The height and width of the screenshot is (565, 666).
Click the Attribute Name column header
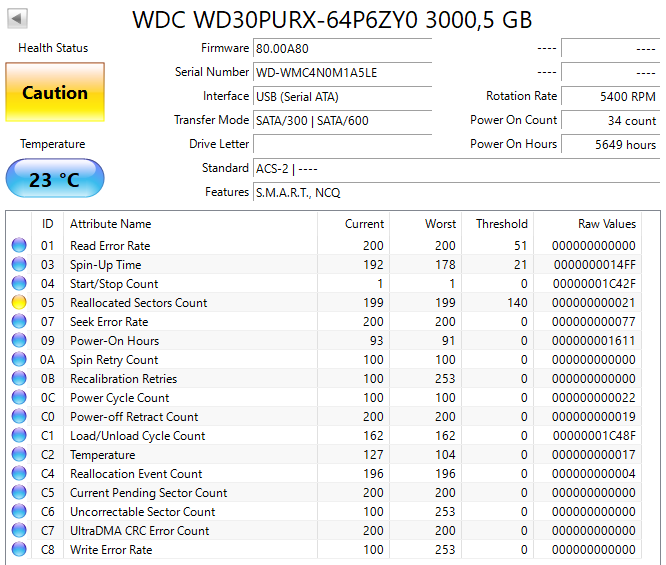click(111, 224)
